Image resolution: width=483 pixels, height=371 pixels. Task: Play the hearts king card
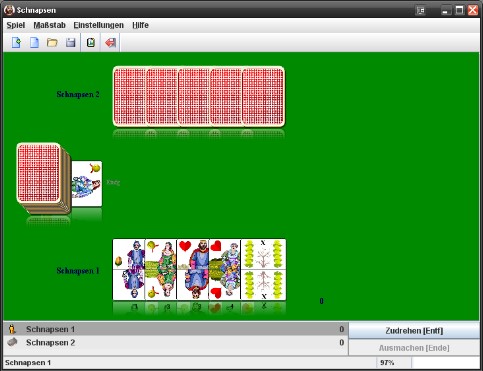click(x=193, y=269)
